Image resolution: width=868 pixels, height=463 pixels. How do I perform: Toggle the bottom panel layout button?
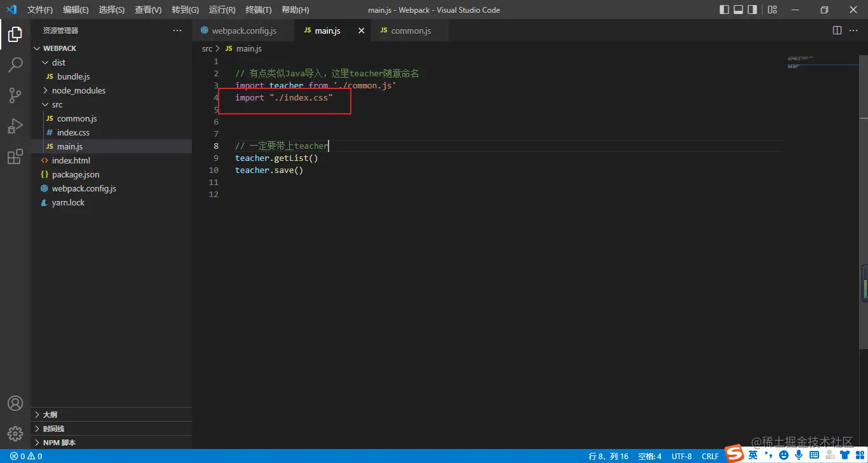coord(738,10)
